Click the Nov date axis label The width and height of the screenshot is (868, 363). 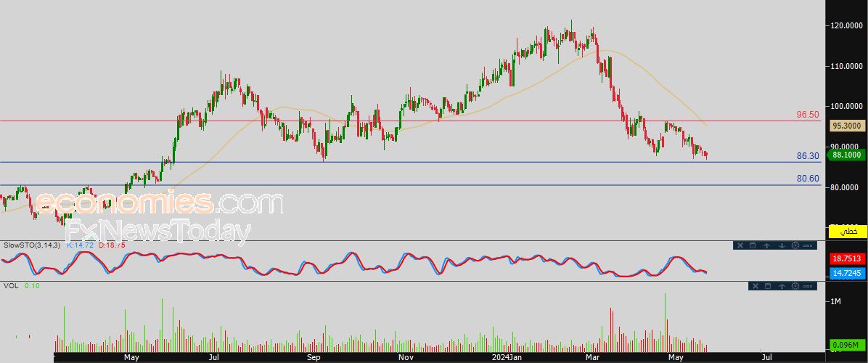click(406, 357)
